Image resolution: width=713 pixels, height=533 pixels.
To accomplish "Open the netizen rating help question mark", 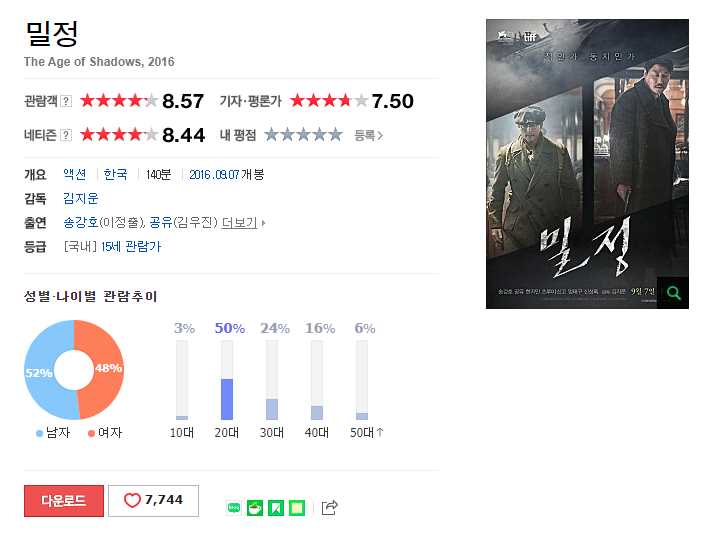I will tap(66, 135).
